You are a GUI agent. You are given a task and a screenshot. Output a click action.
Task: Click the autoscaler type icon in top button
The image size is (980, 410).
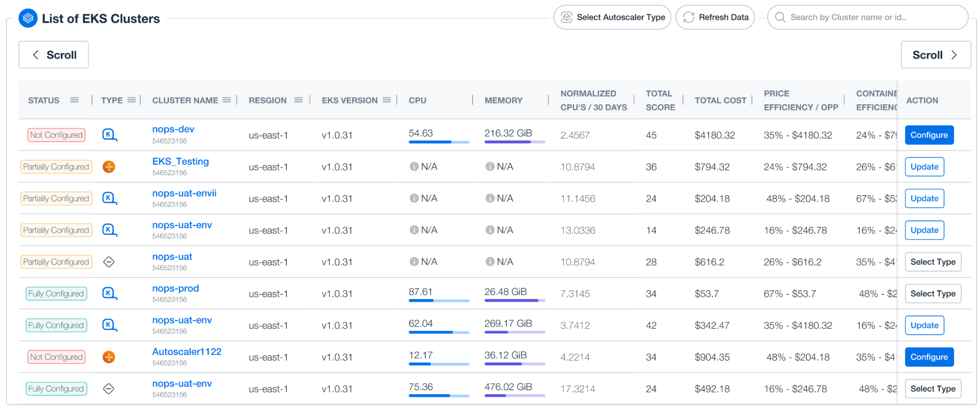(x=567, y=17)
